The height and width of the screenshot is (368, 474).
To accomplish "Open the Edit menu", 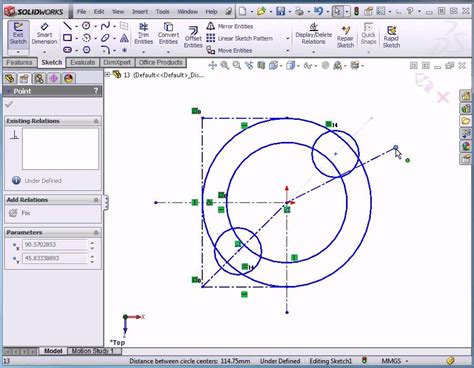I will click(99, 12).
